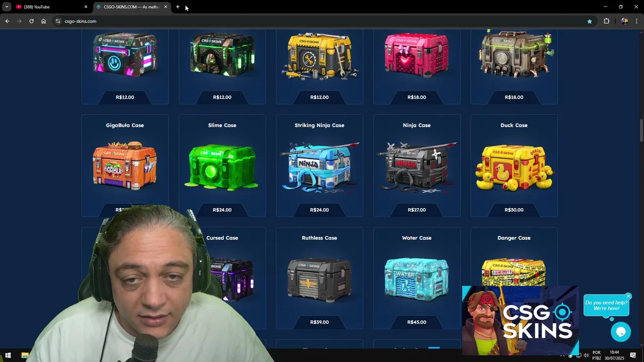Select the Striking Ninja Case chest image
Screen dimensions: 644x362
(319, 167)
